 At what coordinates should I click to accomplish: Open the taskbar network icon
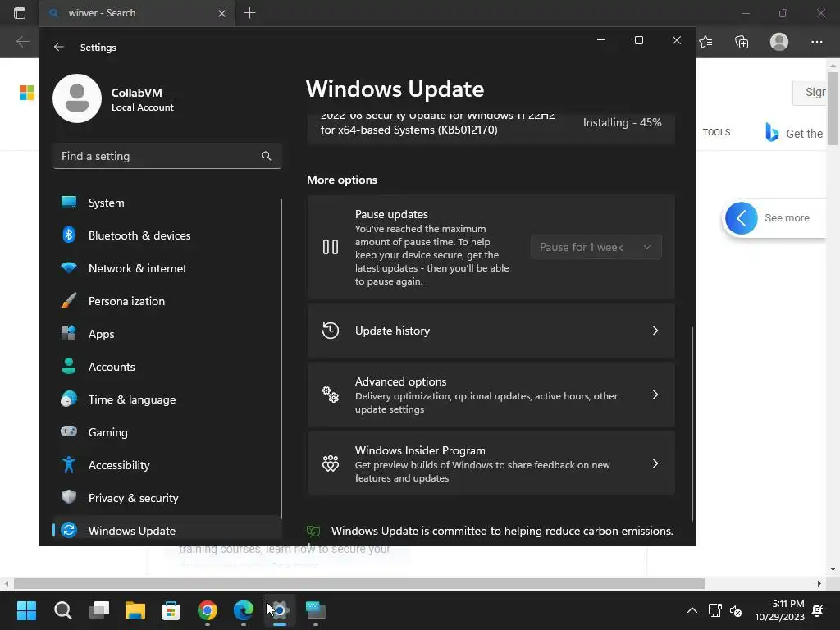pos(714,610)
